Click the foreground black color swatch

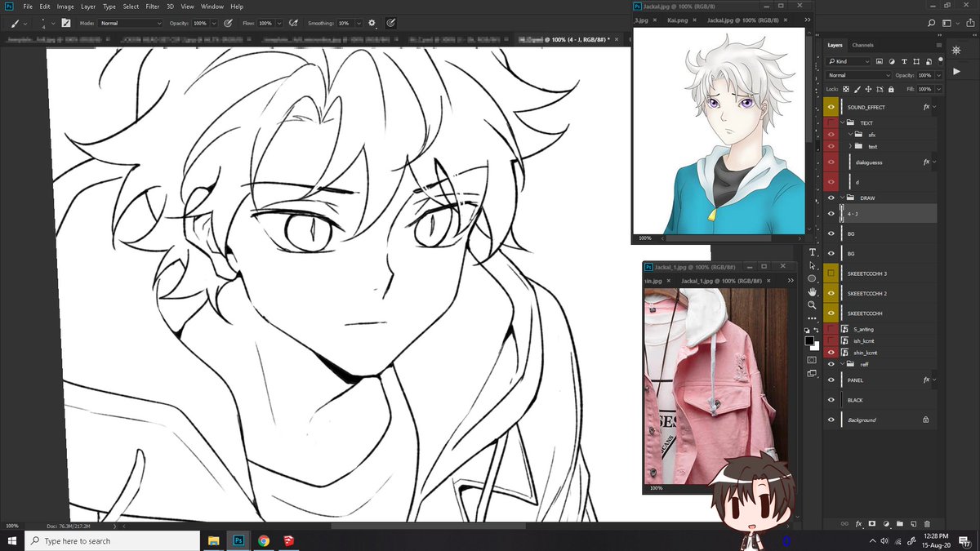coord(808,340)
